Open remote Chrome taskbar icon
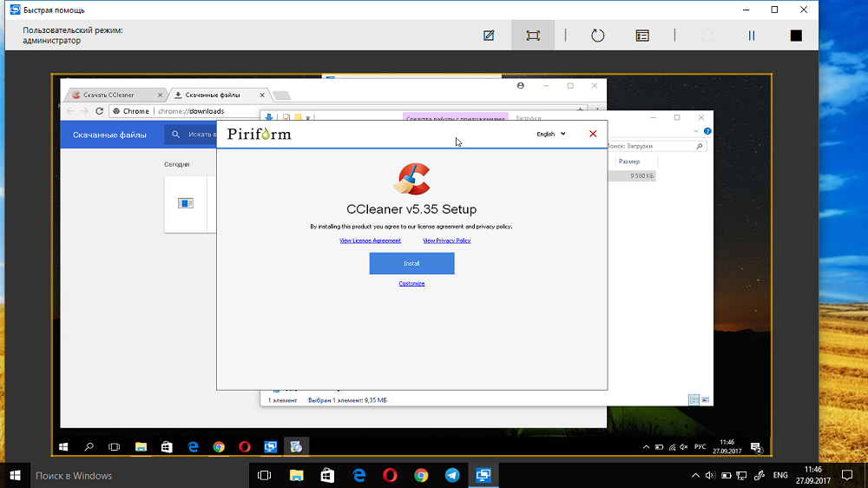 [x=219, y=447]
